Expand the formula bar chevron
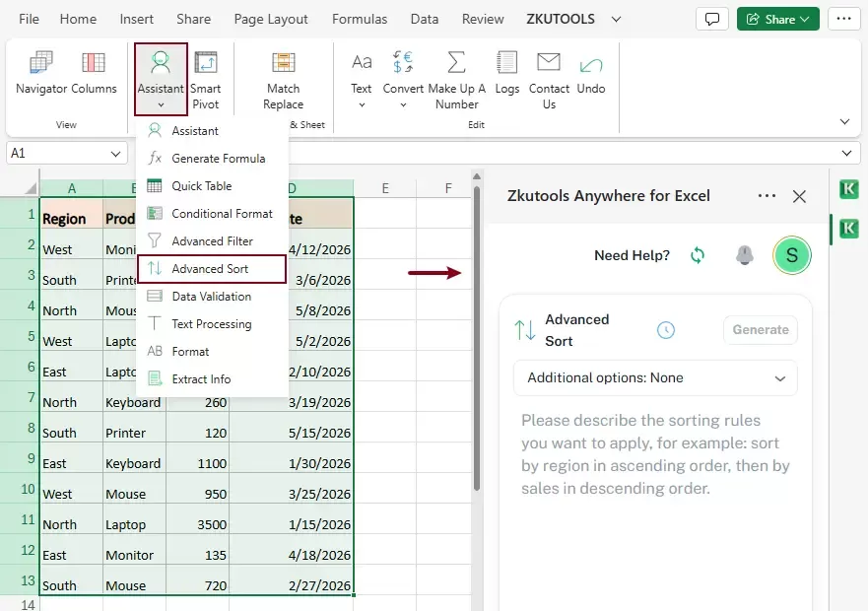Viewport: 868px width, 611px height. (x=846, y=154)
